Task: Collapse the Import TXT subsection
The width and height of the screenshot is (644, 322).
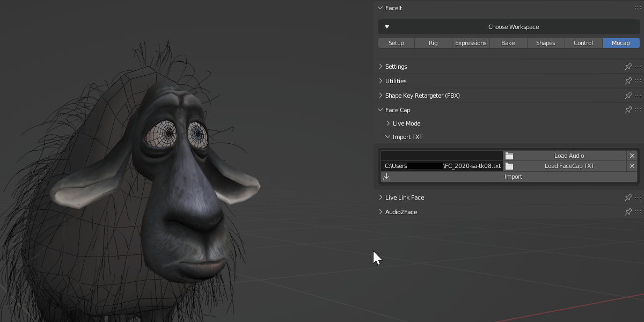Action: pyautogui.click(x=388, y=137)
